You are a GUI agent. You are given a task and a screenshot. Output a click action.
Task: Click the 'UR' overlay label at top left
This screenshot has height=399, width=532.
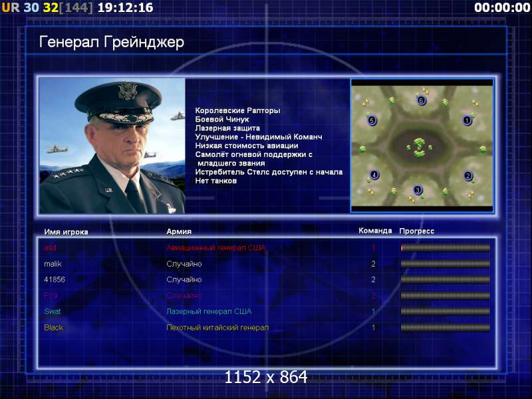pyautogui.click(x=11, y=7)
